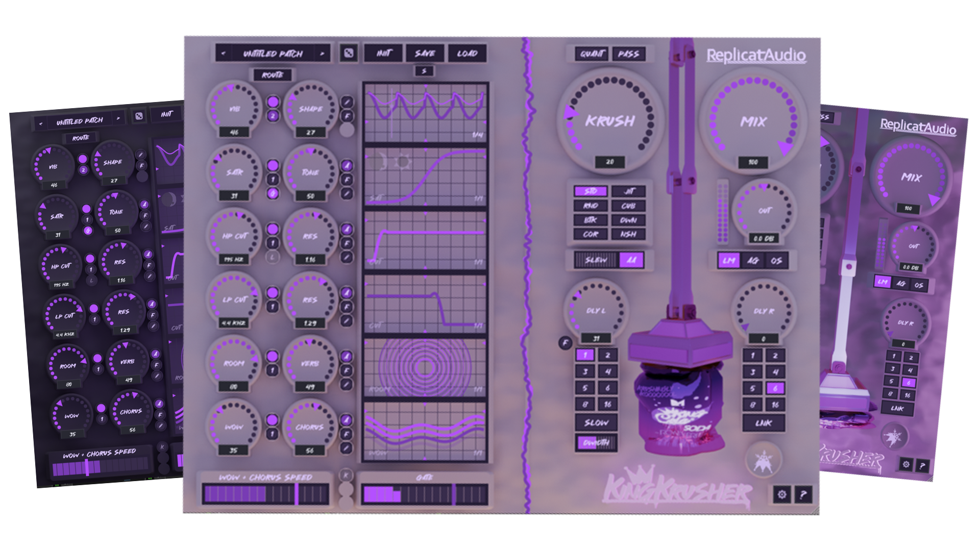Click next patch arrow in dark left window
Viewport: 980px width, 551px height.
pyautogui.click(x=118, y=118)
